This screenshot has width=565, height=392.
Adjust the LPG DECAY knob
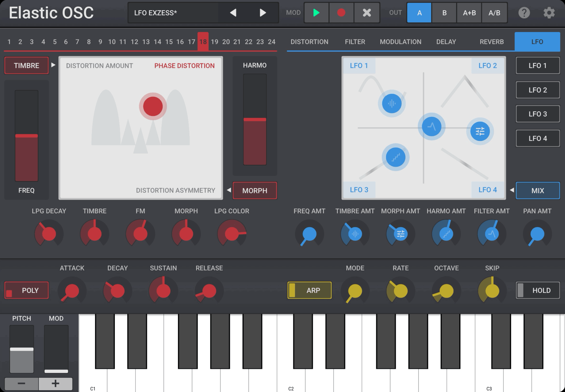pos(49,234)
